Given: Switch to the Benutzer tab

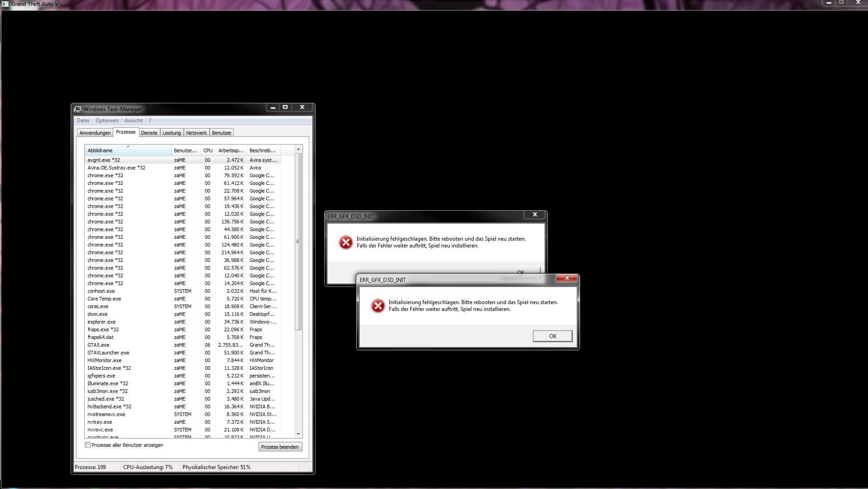Looking at the screenshot, I should [222, 133].
